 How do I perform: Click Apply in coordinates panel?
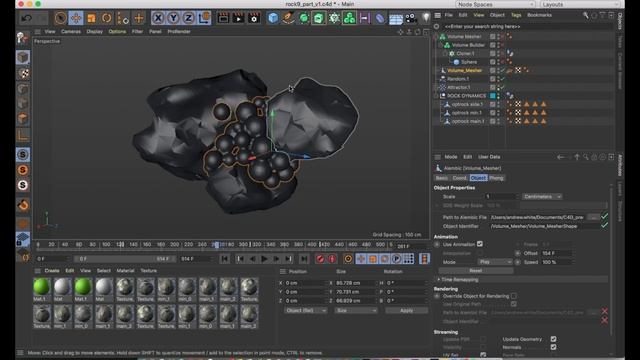tap(407, 311)
